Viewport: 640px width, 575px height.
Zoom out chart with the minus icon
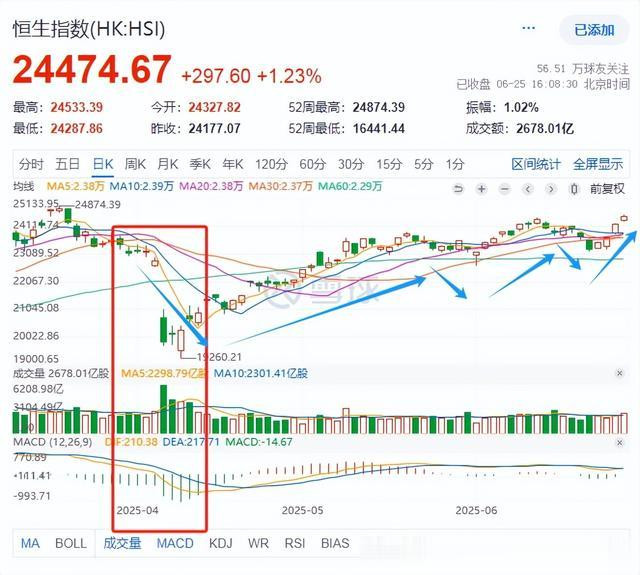(x=505, y=189)
